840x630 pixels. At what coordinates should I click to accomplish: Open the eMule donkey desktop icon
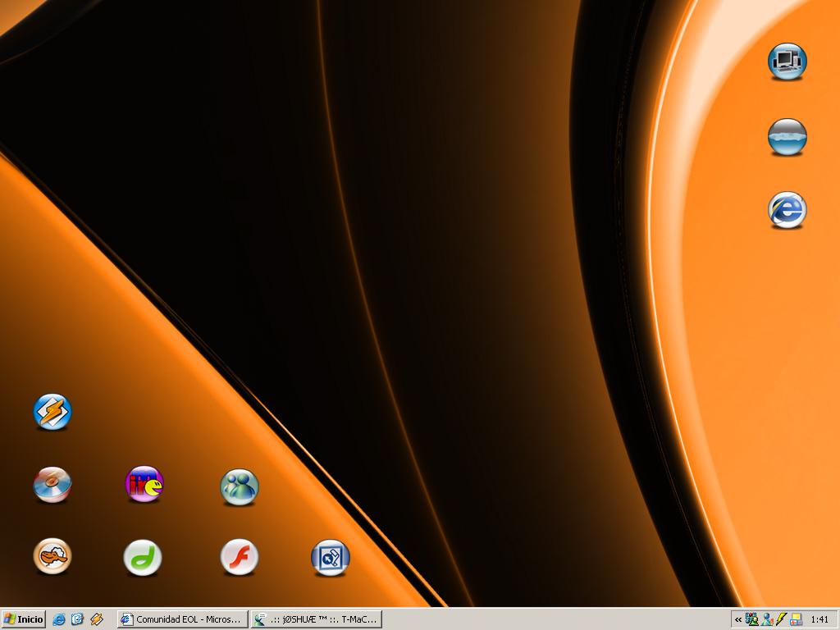(x=52, y=556)
